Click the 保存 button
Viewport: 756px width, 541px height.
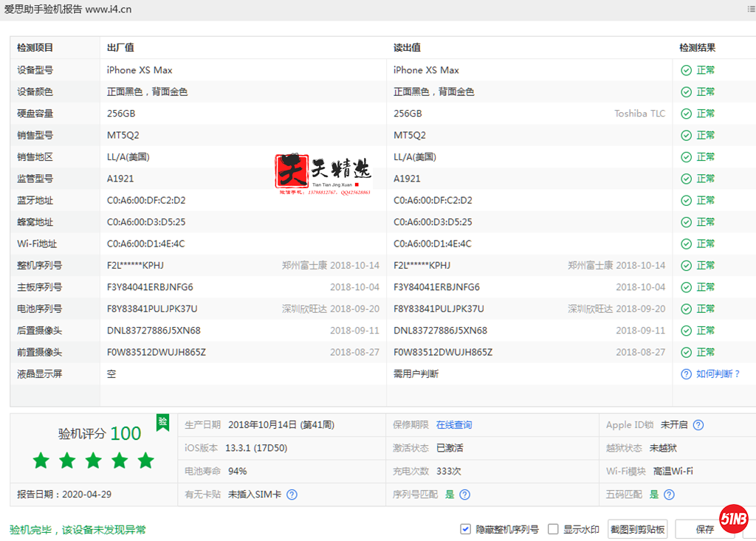point(705,529)
